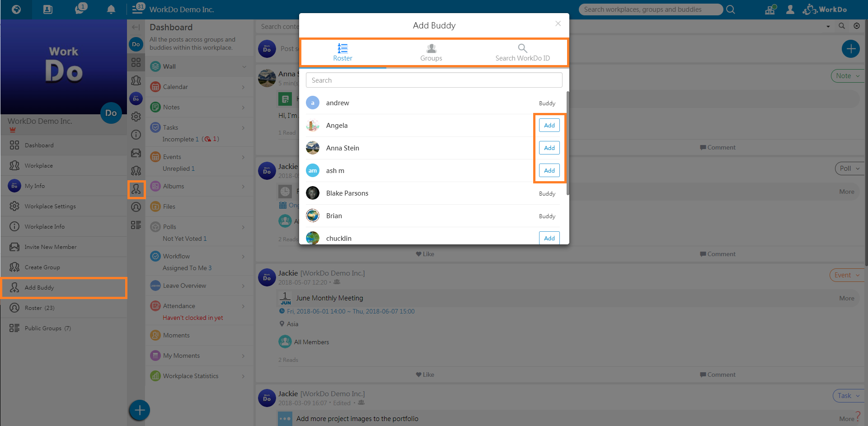Image resolution: width=868 pixels, height=426 pixels.
Task: Click the notification bell icon
Action: [x=111, y=9]
